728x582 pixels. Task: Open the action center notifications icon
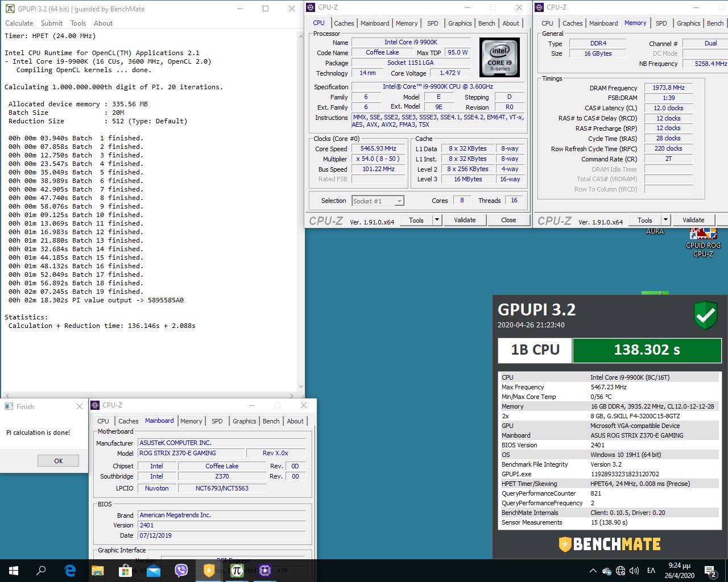click(x=710, y=571)
